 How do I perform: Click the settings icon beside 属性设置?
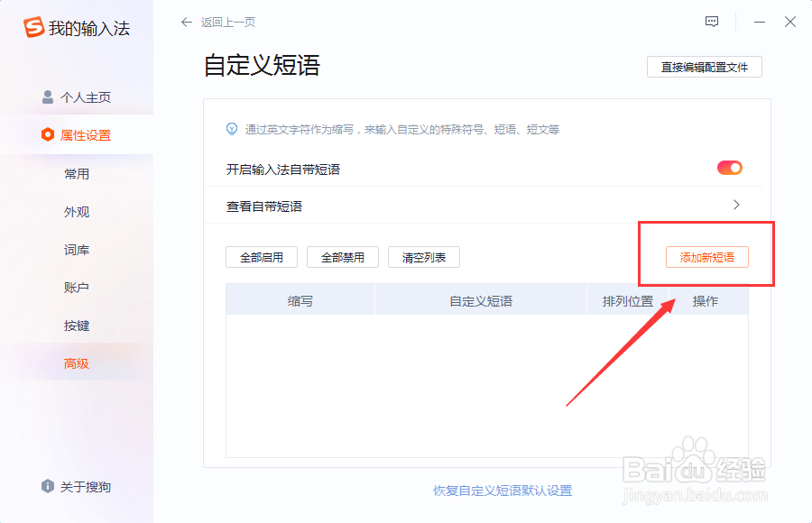tap(47, 134)
